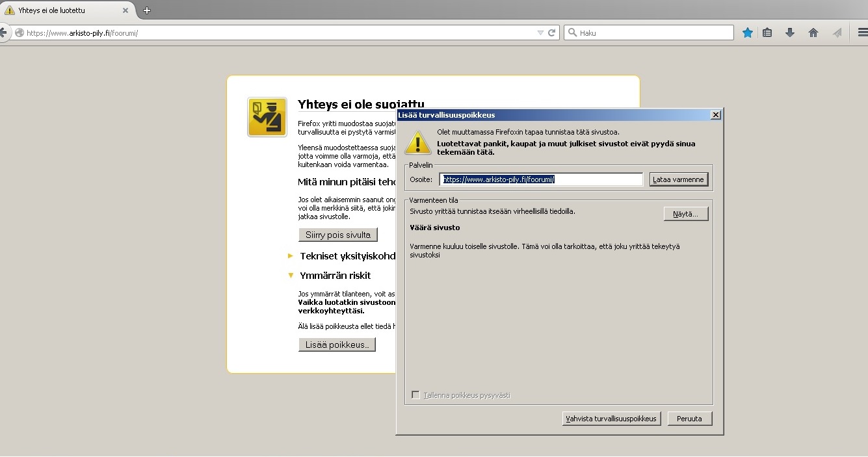This screenshot has height=457, width=868.
Task: Click the blue bookmark star icon
Action: coord(748,33)
